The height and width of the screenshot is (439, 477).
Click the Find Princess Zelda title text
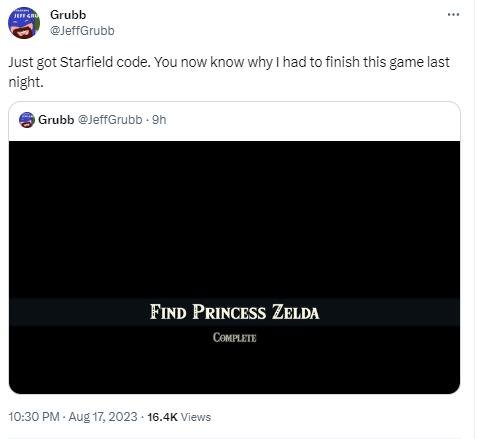point(234,312)
